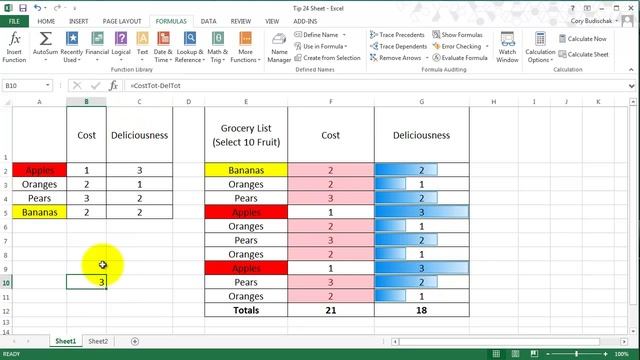This screenshot has height=360, width=640.
Task: Open Remove Arrows dropdown arrow
Action: click(x=427, y=58)
